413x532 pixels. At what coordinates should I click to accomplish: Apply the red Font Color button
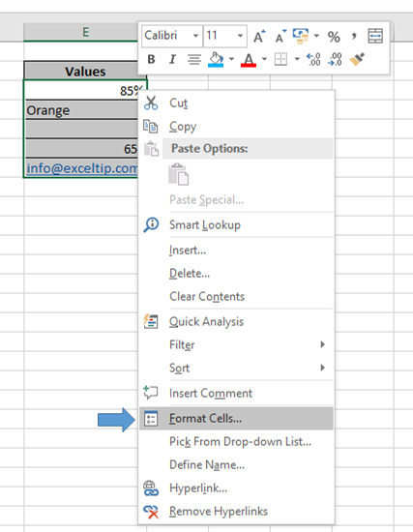click(x=249, y=60)
